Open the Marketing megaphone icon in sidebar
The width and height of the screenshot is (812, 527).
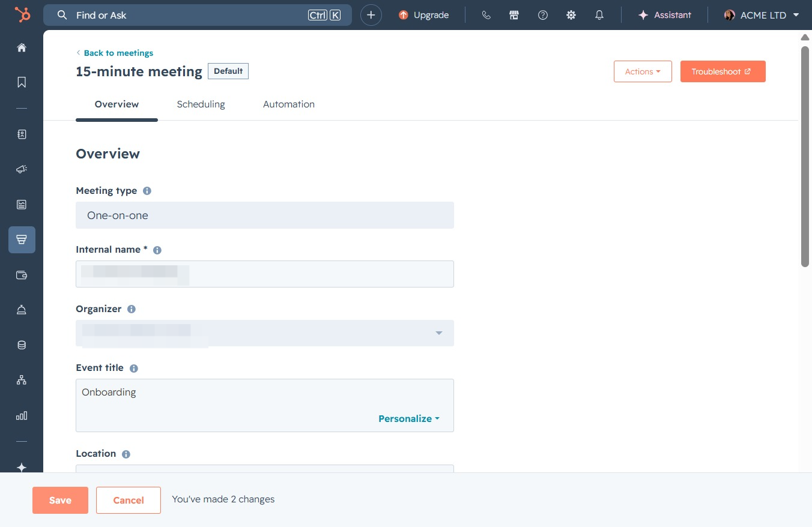pos(22,169)
